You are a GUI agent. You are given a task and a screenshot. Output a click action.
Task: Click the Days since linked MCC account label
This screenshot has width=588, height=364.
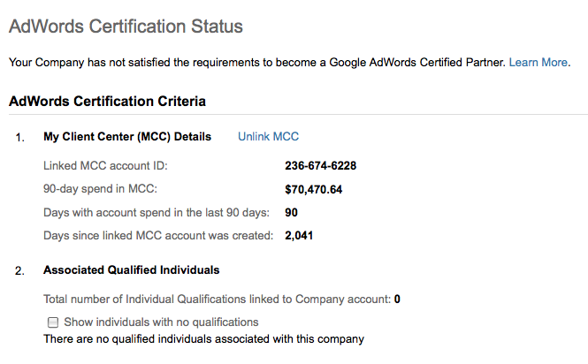[x=158, y=236]
